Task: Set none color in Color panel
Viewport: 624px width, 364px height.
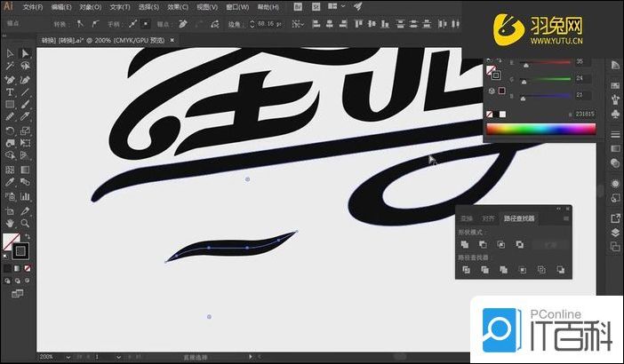Action: coord(489,115)
